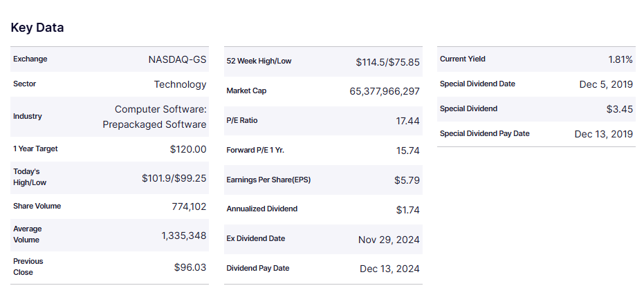Click the 1,335,348 average volume value
The image size is (644, 288).
click(183, 236)
